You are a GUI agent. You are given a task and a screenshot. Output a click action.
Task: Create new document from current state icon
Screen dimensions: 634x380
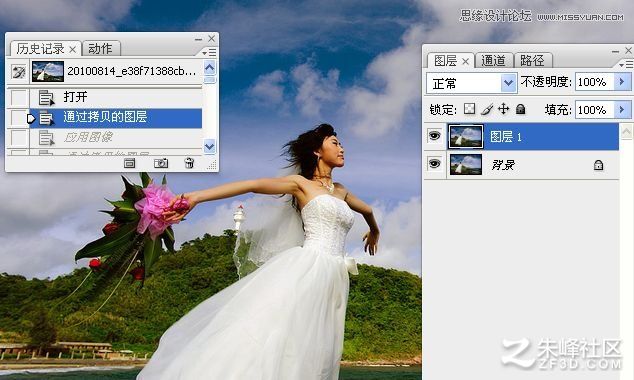tap(130, 163)
